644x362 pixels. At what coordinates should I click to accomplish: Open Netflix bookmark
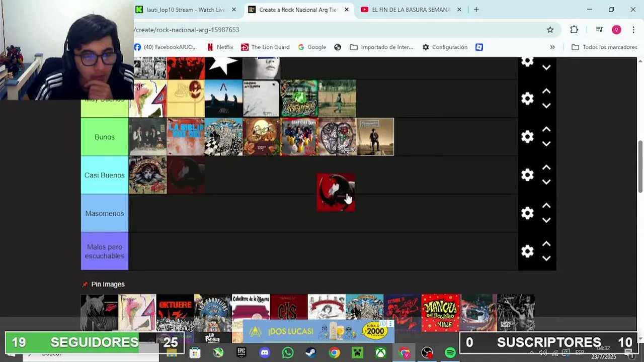coord(220,47)
